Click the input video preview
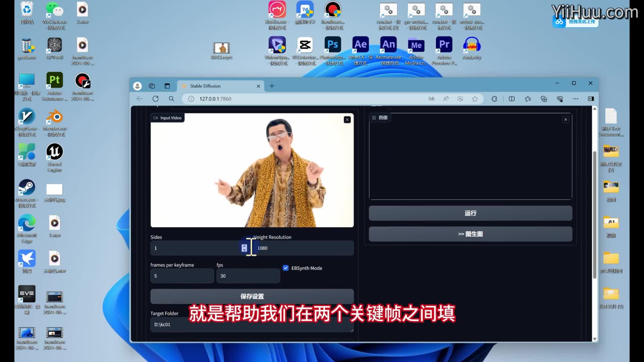The width and height of the screenshot is (644, 362). point(252,170)
